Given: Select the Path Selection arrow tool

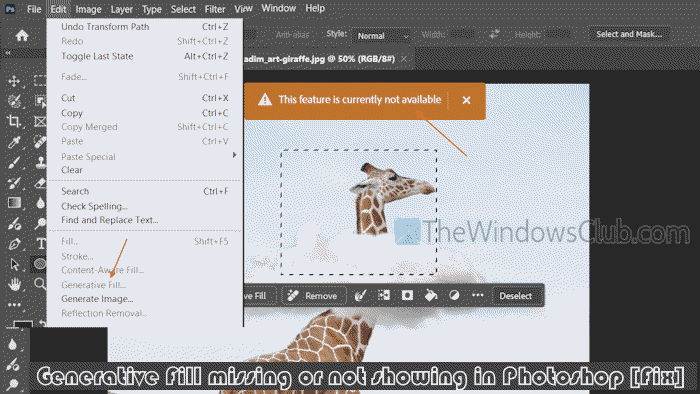Looking at the screenshot, I should point(14,264).
